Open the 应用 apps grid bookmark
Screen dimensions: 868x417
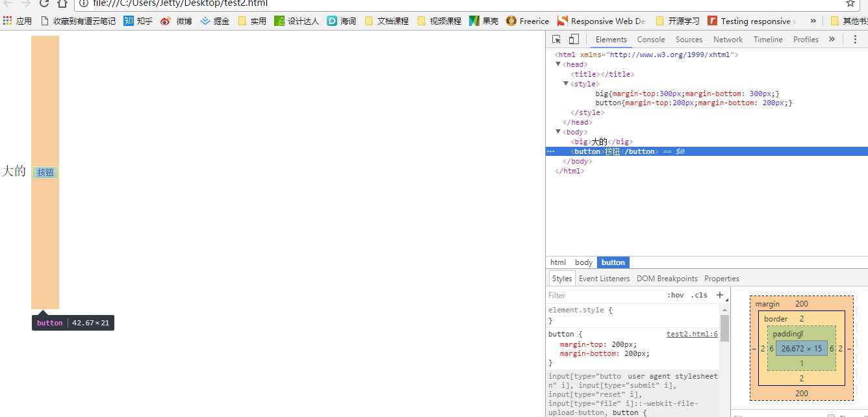(x=18, y=21)
